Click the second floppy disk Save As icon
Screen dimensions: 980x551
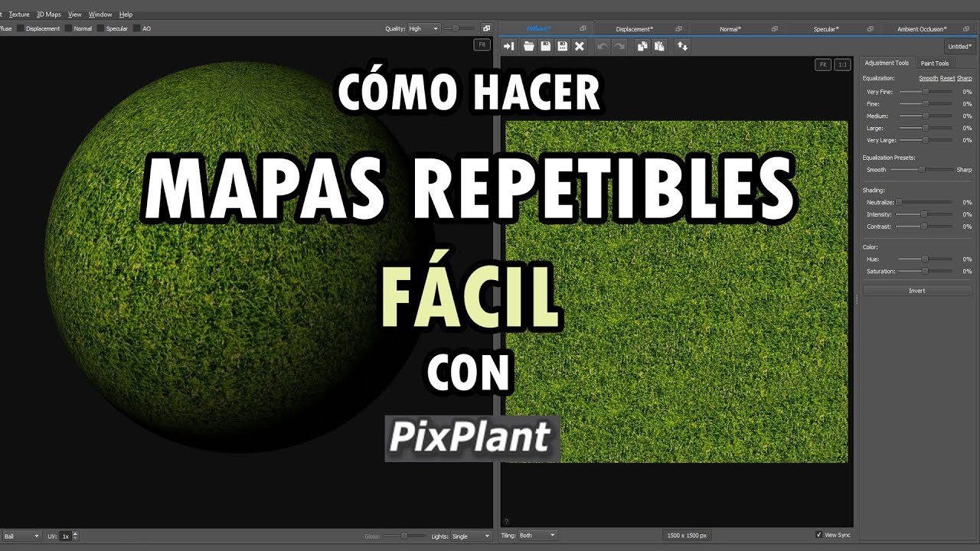(x=562, y=47)
